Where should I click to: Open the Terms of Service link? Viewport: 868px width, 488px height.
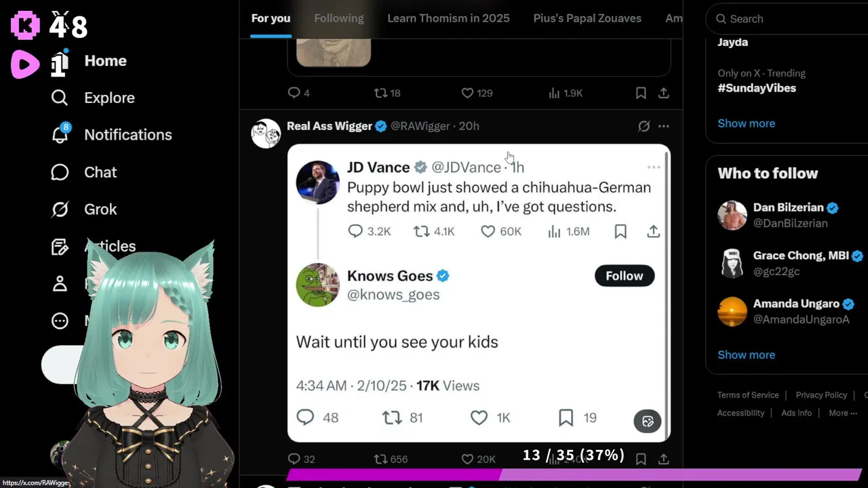[x=748, y=395]
